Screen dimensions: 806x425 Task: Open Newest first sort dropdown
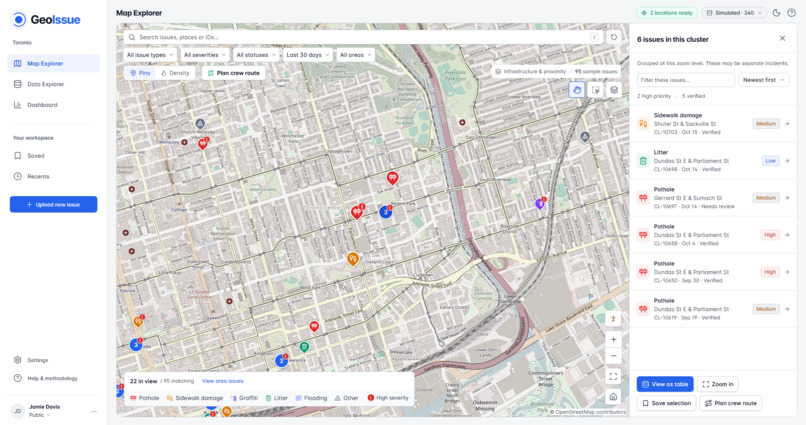pyautogui.click(x=763, y=80)
